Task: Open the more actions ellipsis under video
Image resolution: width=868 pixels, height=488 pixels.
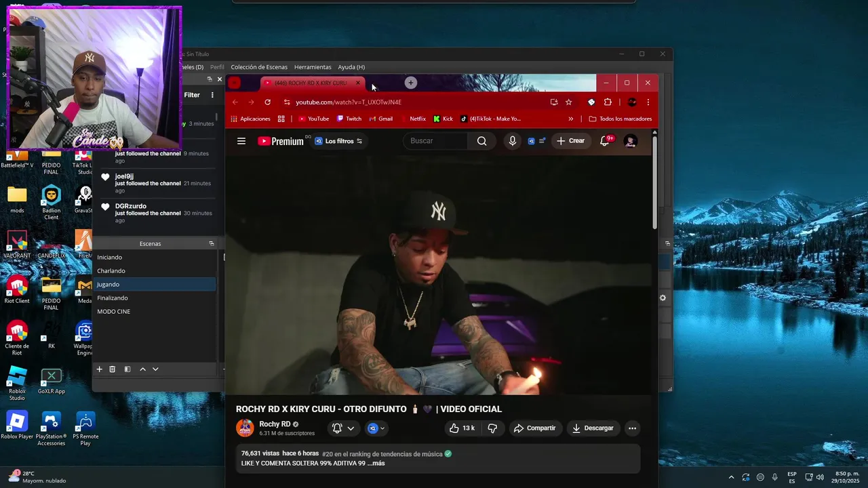Action: tap(632, 428)
